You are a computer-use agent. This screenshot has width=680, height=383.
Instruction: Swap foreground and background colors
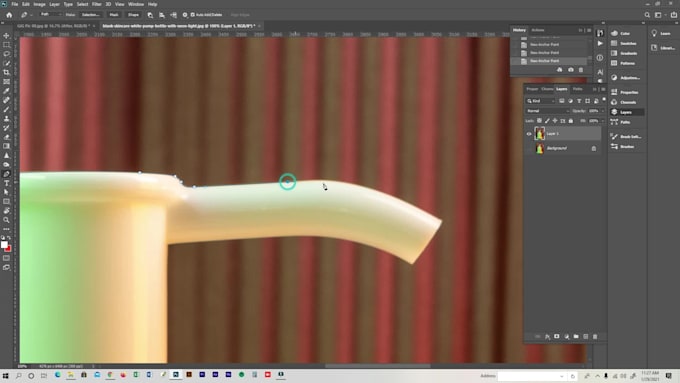pos(9,238)
